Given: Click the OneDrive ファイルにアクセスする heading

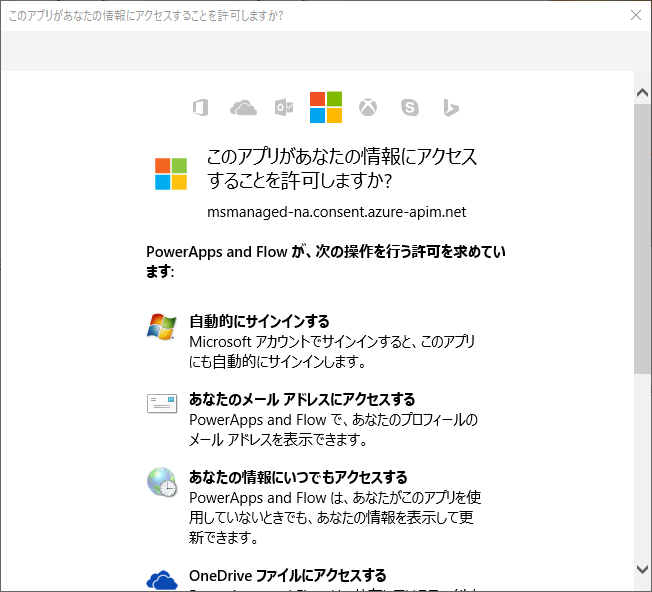Looking at the screenshot, I should [288, 575].
